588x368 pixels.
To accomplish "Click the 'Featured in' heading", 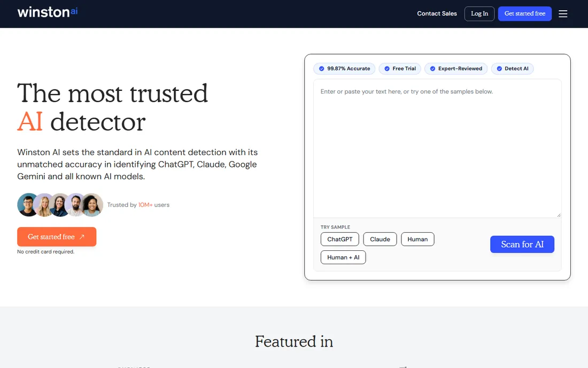I will tap(294, 341).
